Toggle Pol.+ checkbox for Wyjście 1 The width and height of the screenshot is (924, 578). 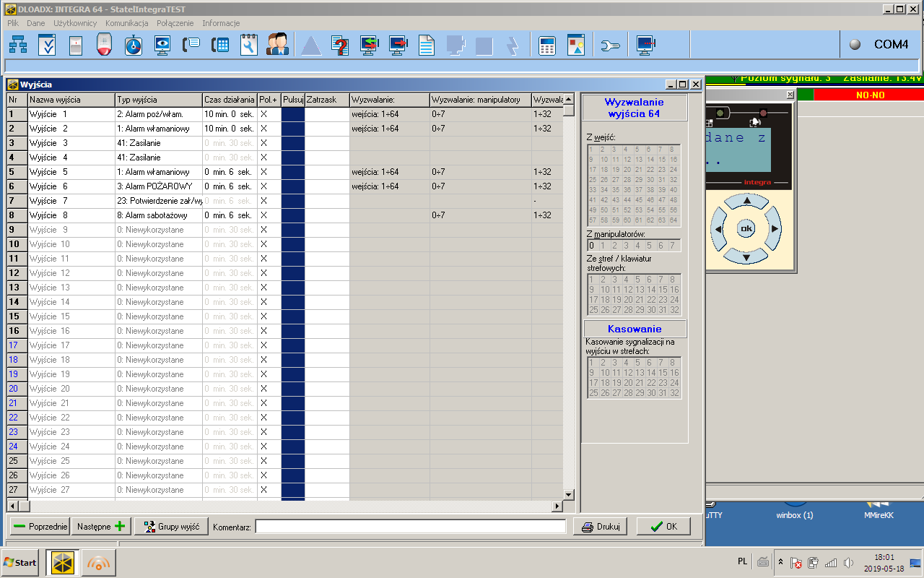click(x=264, y=114)
